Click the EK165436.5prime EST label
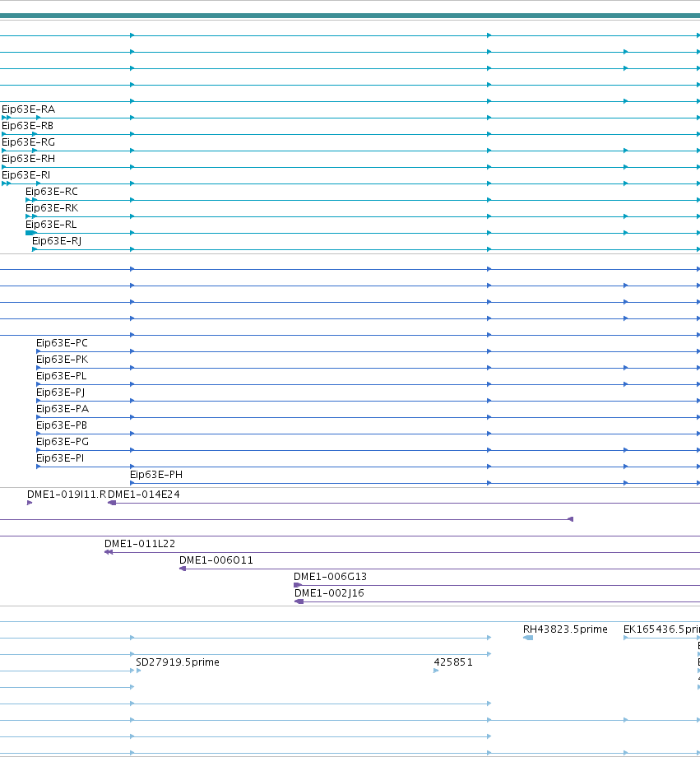700x757 pixels. pyautogui.click(x=661, y=629)
